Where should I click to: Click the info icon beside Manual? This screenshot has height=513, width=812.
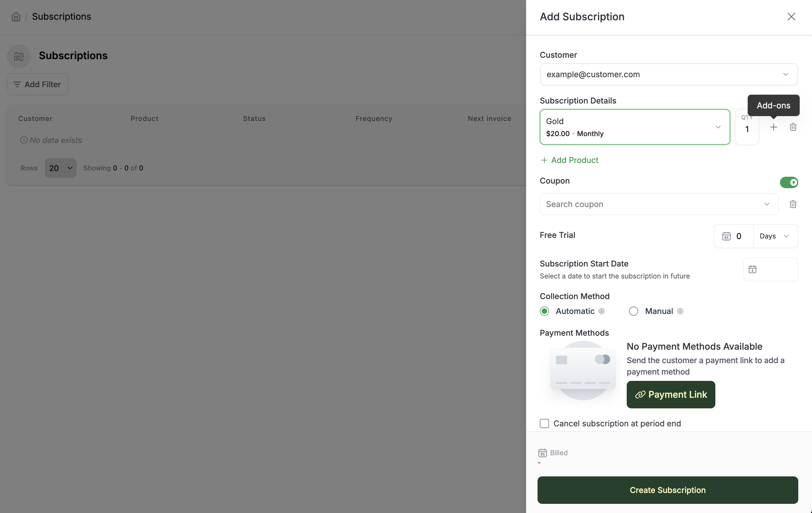click(x=680, y=311)
